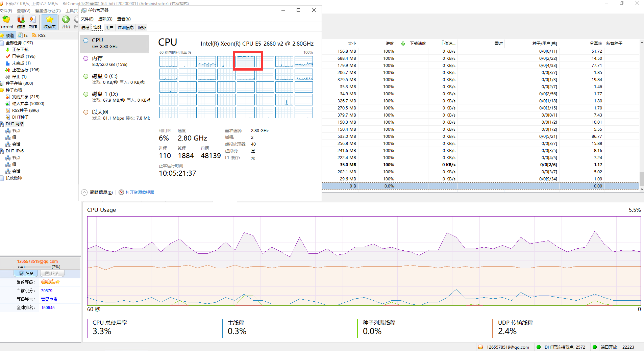This screenshot has height=351, width=644.
Task: Open Task Manager 用户 tab
Action: pyautogui.click(x=109, y=27)
